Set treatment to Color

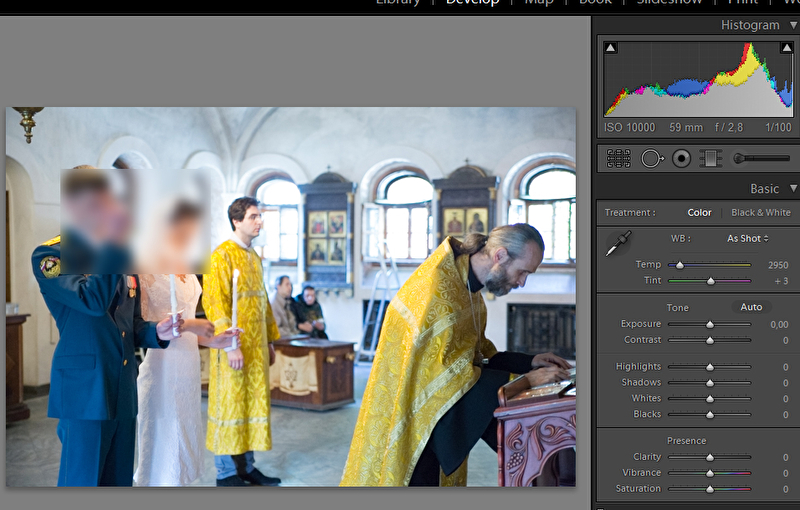(699, 213)
